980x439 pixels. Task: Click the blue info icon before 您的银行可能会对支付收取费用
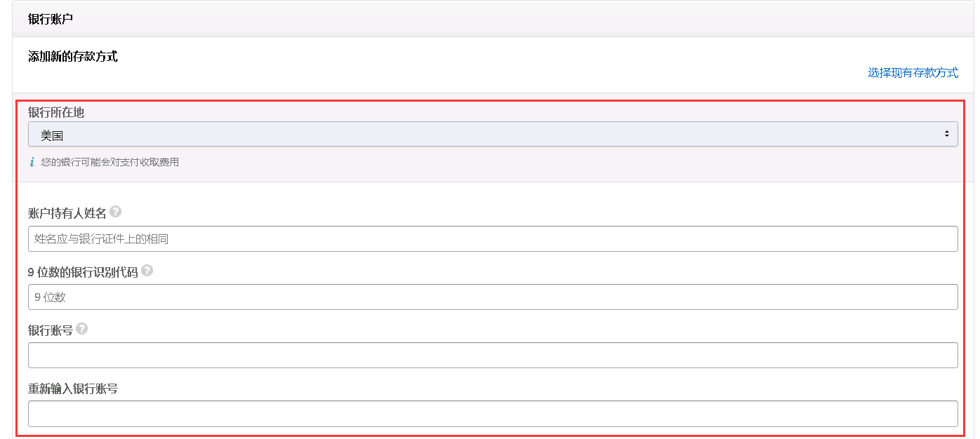(32, 162)
